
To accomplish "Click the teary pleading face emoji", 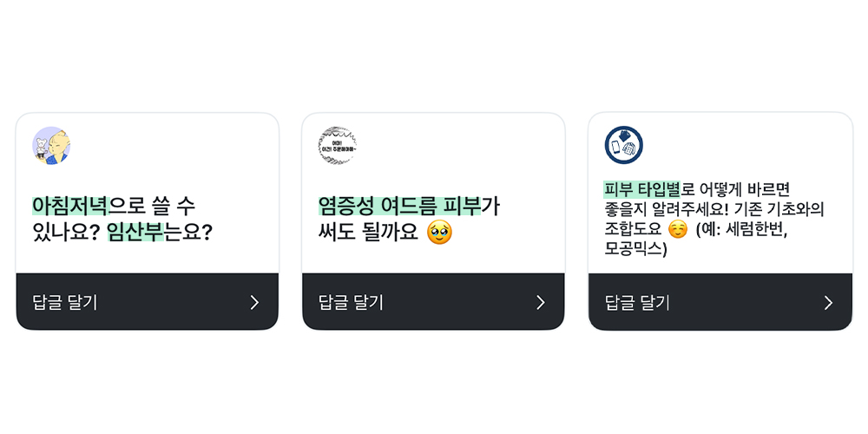I will click(x=439, y=233).
